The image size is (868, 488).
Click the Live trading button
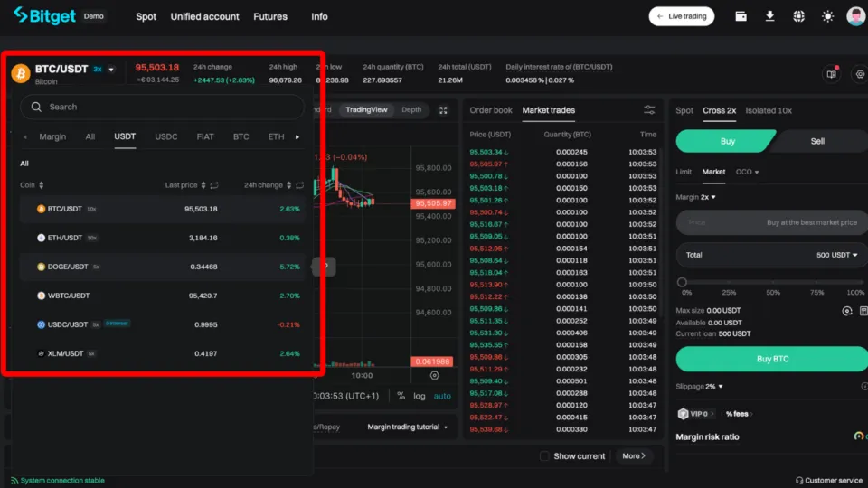[x=682, y=16]
